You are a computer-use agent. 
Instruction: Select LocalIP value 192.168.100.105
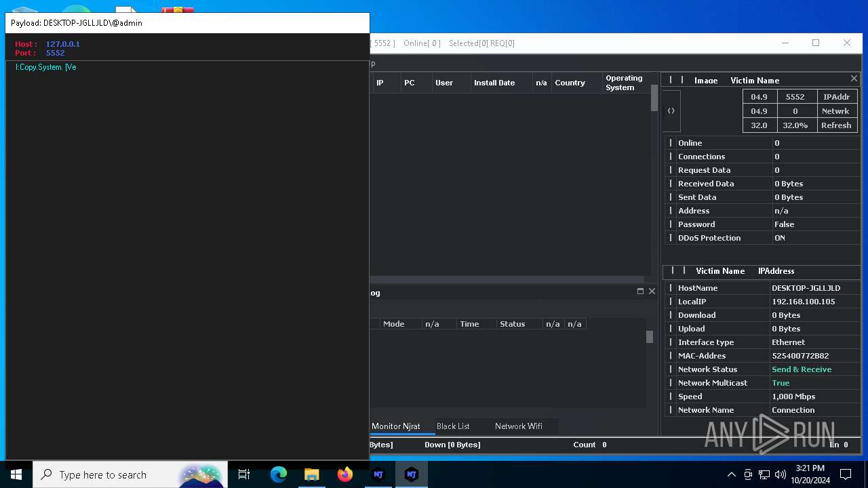click(x=803, y=302)
